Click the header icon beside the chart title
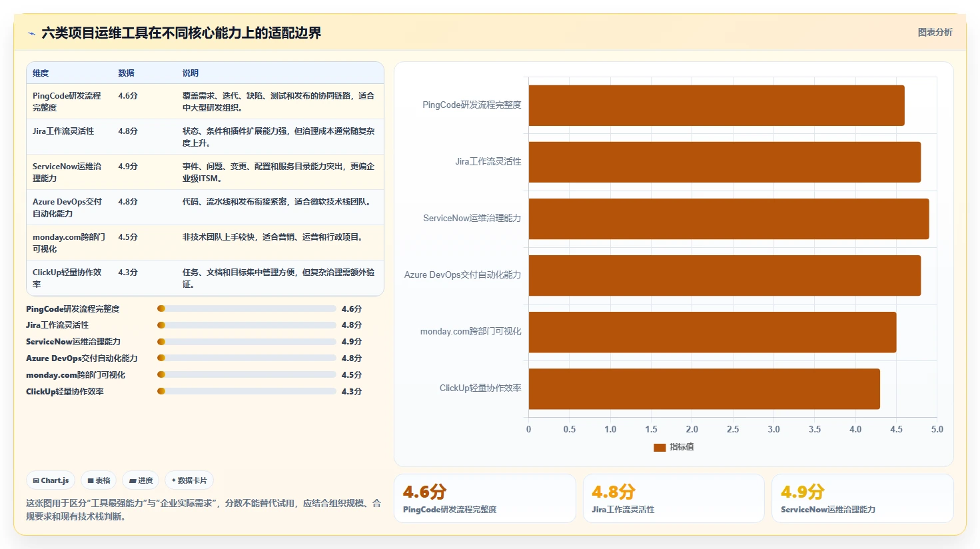The width and height of the screenshot is (980, 549). pyautogui.click(x=31, y=33)
